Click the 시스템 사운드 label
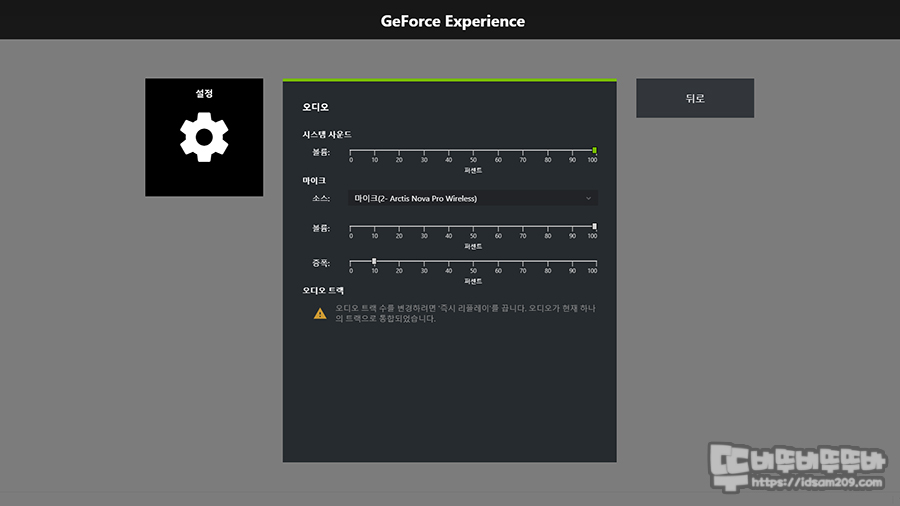This screenshot has width=900, height=506. [x=327, y=134]
